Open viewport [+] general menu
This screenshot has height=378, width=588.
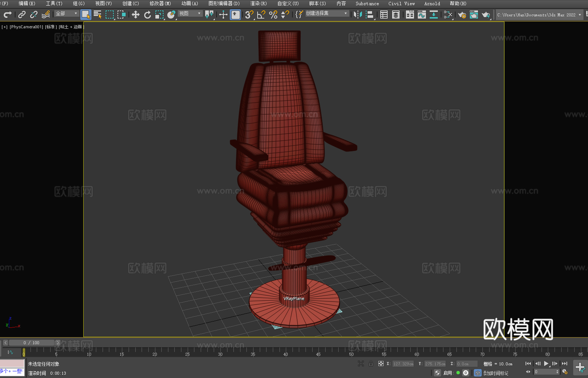[4, 27]
